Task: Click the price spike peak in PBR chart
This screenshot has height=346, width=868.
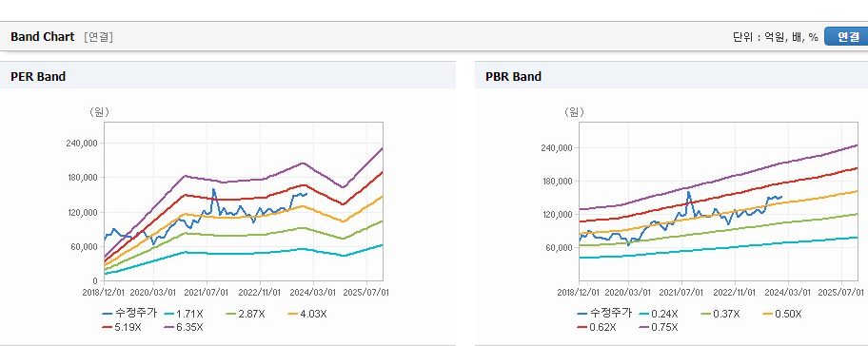Action: [689, 192]
